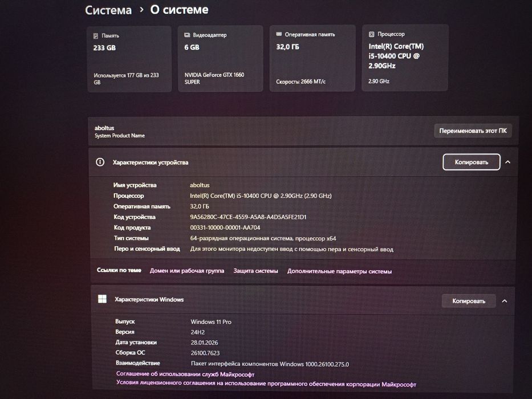The height and width of the screenshot is (399, 532).
Task: Open Защита системы link
Action: 256,271
